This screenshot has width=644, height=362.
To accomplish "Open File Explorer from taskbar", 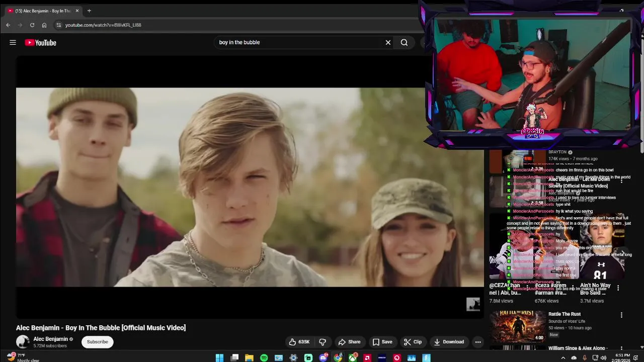I will tap(249, 357).
